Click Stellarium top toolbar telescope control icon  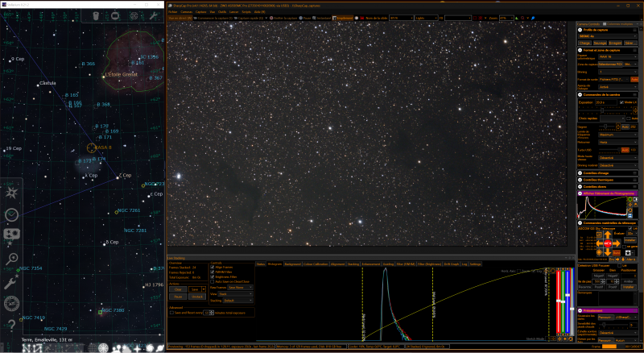coord(96,16)
